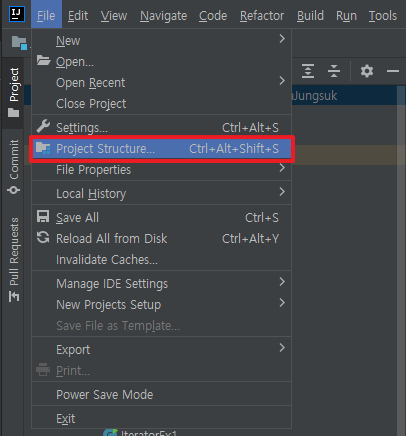
Task: Choose Open Recent entry
Action: coord(162,82)
